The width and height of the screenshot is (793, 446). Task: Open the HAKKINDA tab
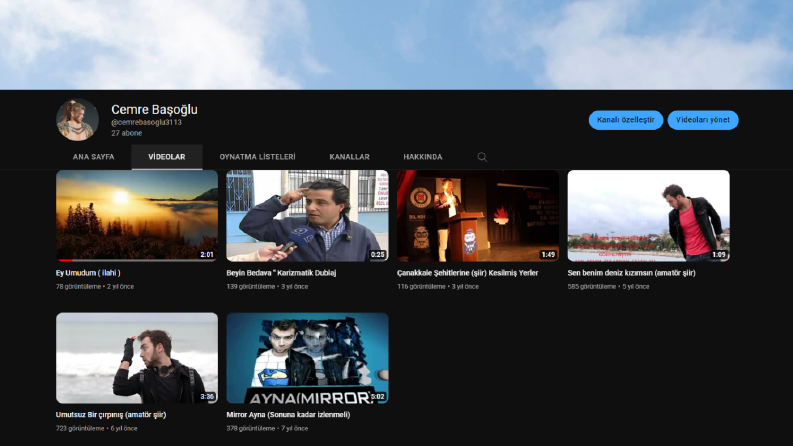pos(423,157)
